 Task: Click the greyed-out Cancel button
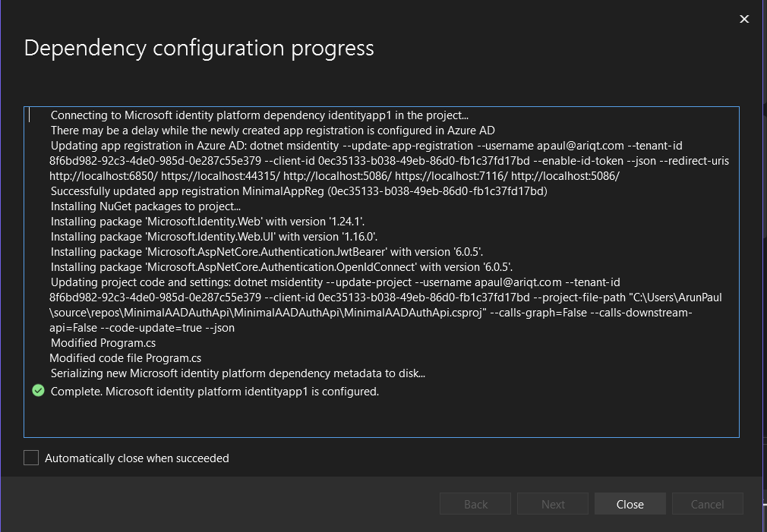click(x=707, y=504)
